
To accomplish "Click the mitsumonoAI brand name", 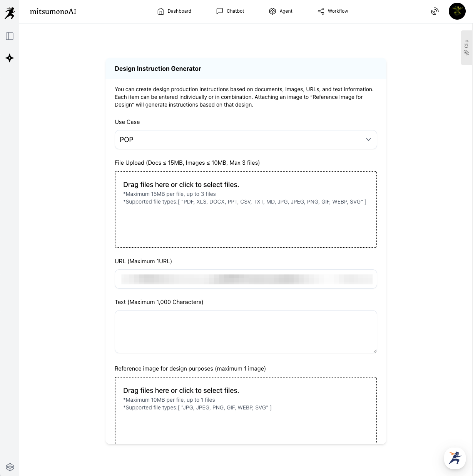I will click(53, 12).
